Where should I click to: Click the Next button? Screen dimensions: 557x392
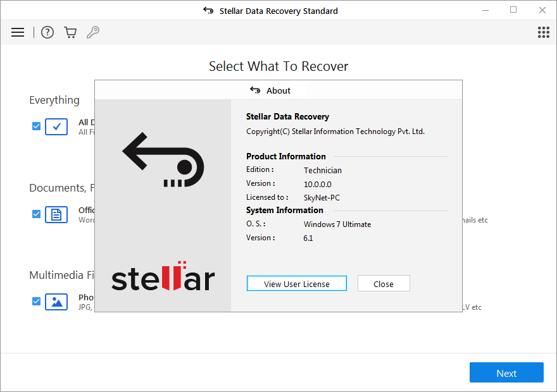(x=506, y=372)
